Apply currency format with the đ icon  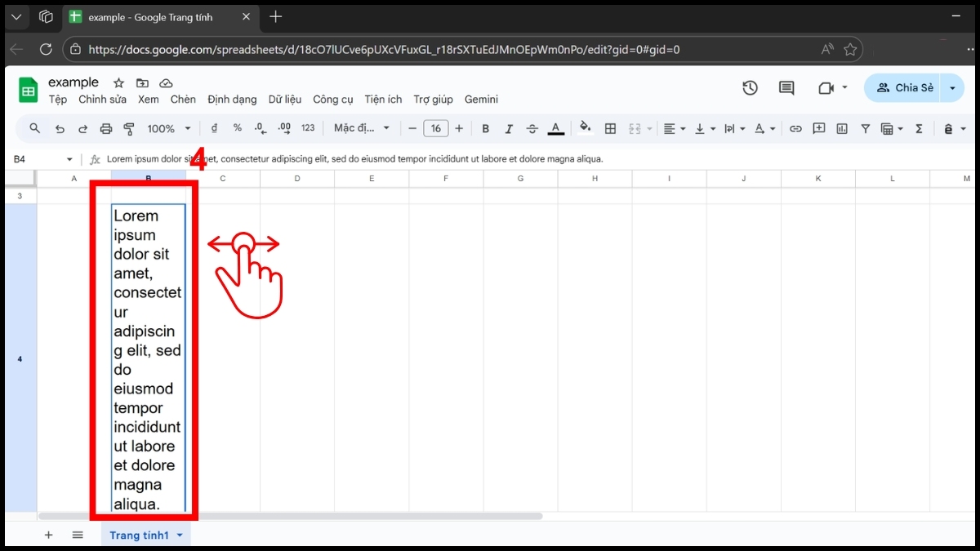213,128
